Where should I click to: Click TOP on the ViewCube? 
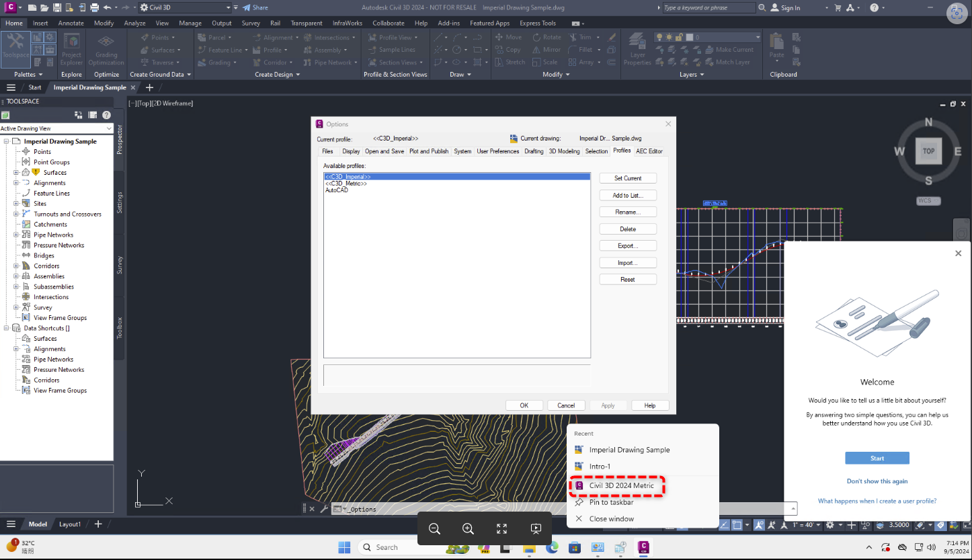928,151
